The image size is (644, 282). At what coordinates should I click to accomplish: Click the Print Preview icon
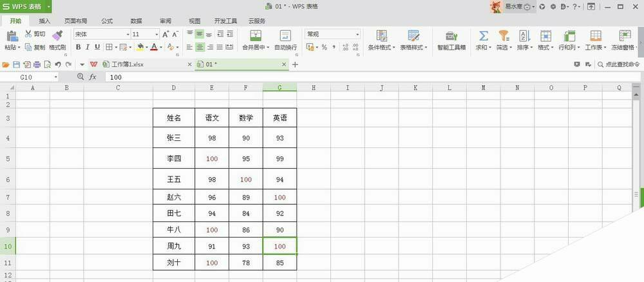[47, 64]
